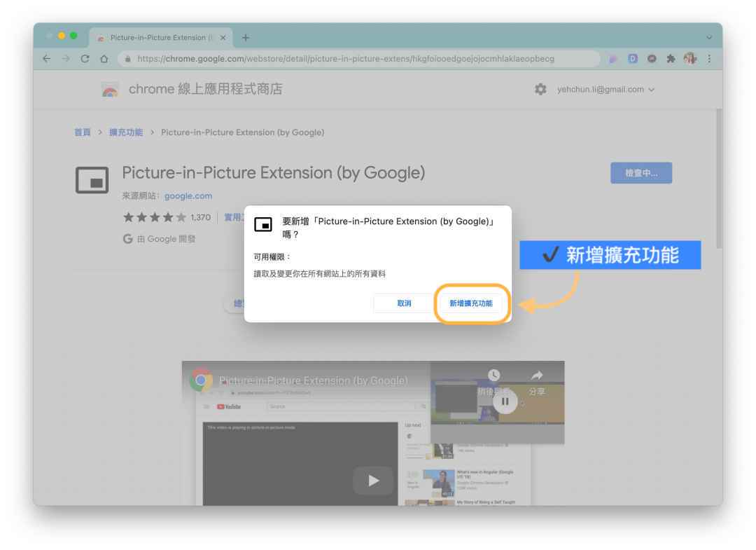This screenshot has height=550, width=756.
Task: Switch to the Picture-in-Picture Extension tab
Action: pyautogui.click(x=157, y=37)
